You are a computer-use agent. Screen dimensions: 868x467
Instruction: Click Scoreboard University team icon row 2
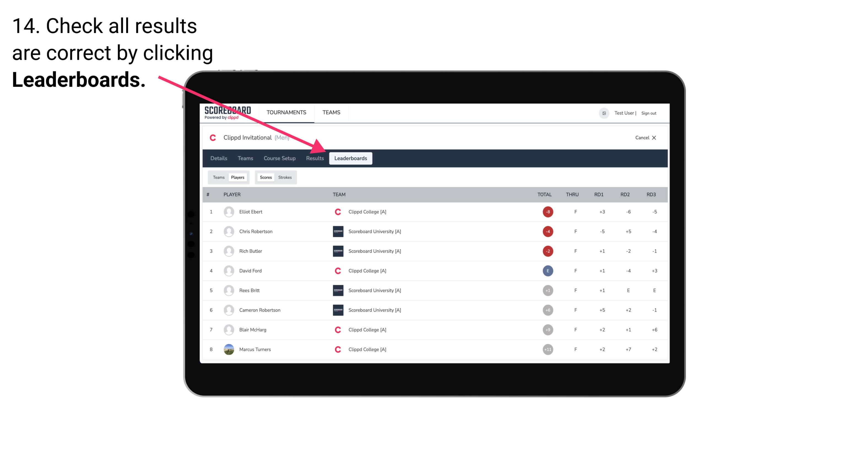tap(337, 231)
